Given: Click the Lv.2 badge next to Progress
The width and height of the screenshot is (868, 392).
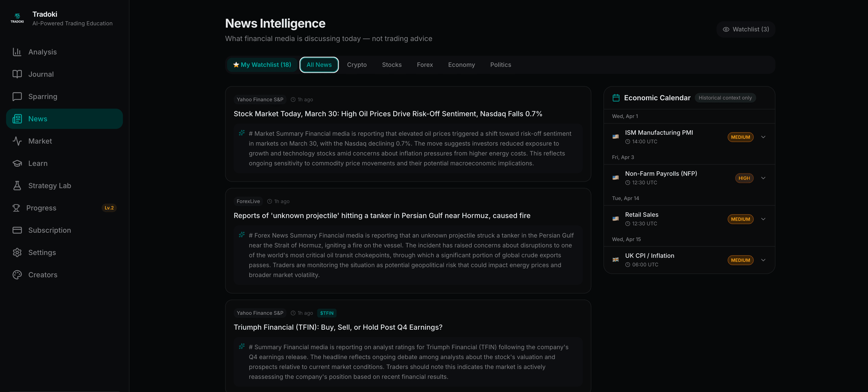Looking at the screenshot, I should pos(109,208).
